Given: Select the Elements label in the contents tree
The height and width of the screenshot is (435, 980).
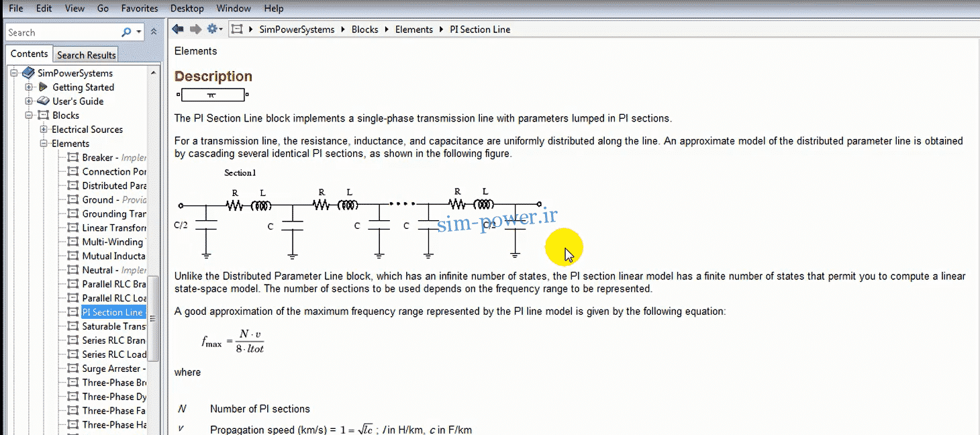Looking at the screenshot, I should click(70, 144).
